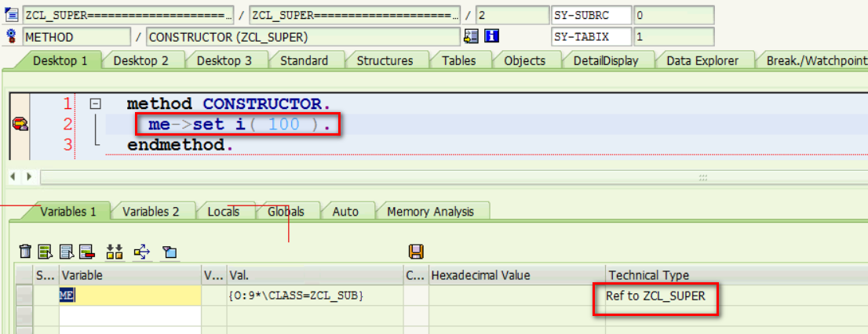
Task: Click the SY-SUBRC label field
Action: 591,15
